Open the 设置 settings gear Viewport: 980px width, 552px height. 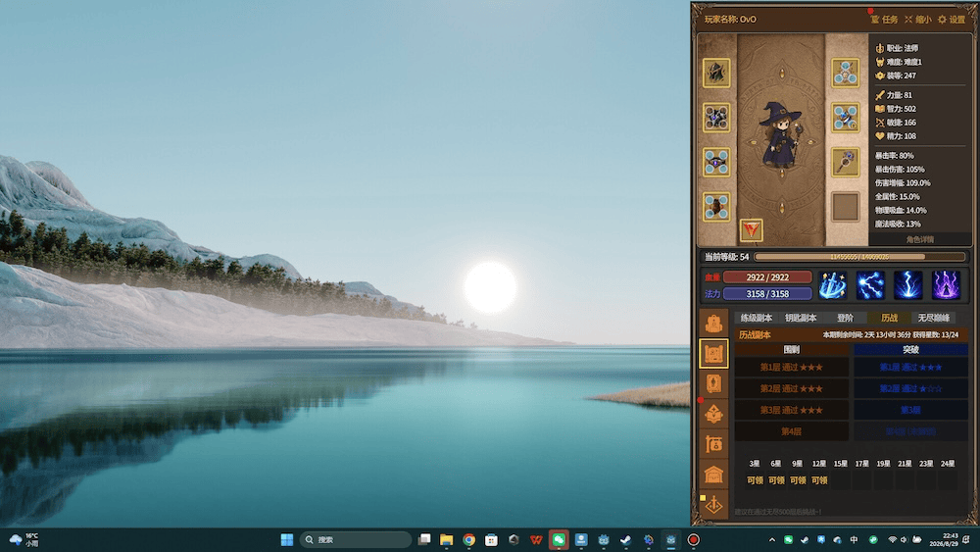pos(952,20)
